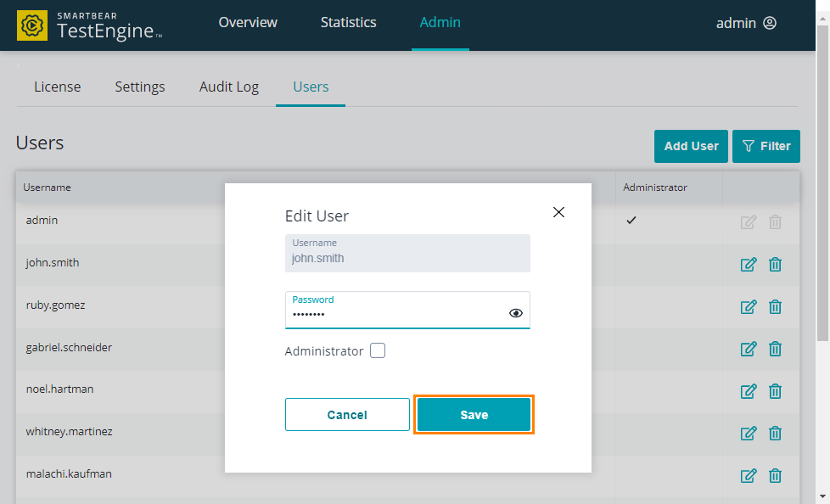Open the Statistics page
This screenshot has width=830, height=504.
coord(348,22)
